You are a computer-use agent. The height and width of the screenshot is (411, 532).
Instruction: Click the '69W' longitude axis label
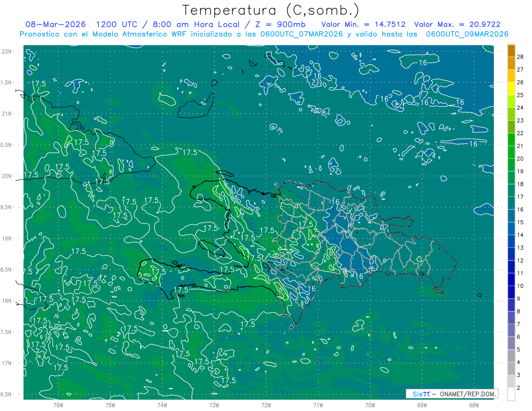pos(422,405)
